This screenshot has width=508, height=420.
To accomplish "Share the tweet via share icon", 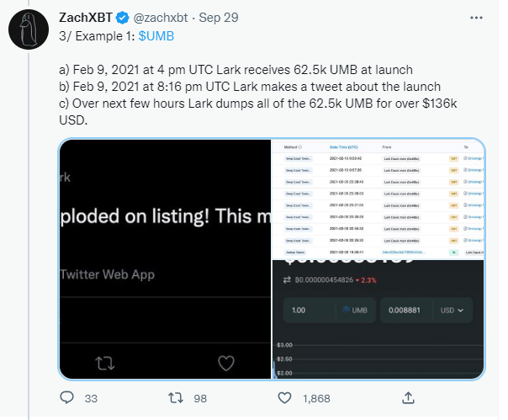I will pos(407,396).
